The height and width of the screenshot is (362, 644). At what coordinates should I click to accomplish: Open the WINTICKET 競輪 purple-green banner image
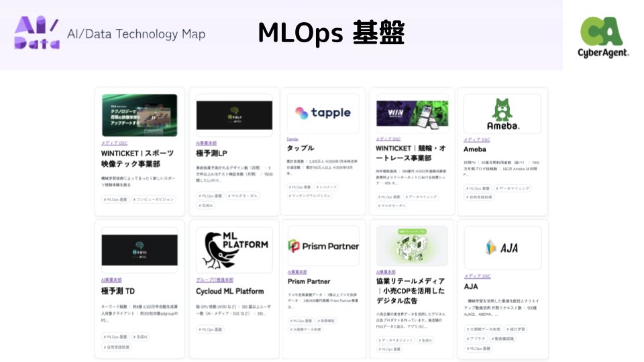click(413, 114)
